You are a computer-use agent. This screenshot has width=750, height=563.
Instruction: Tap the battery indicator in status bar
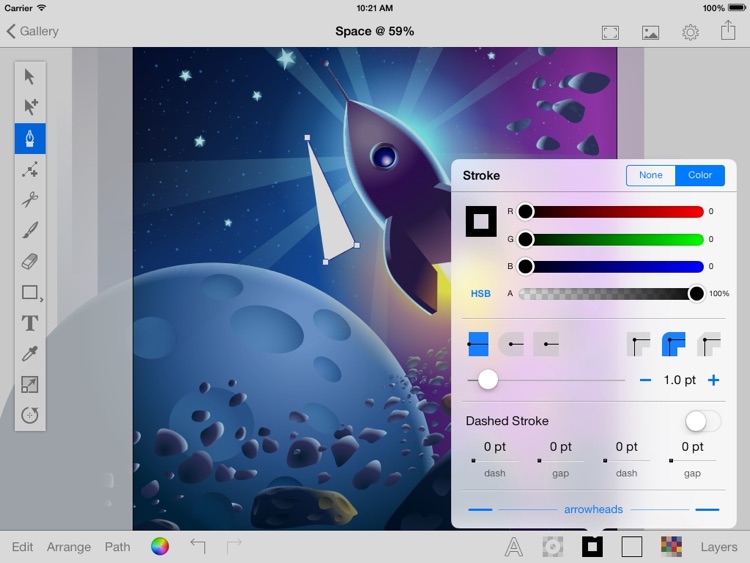[737, 8]
